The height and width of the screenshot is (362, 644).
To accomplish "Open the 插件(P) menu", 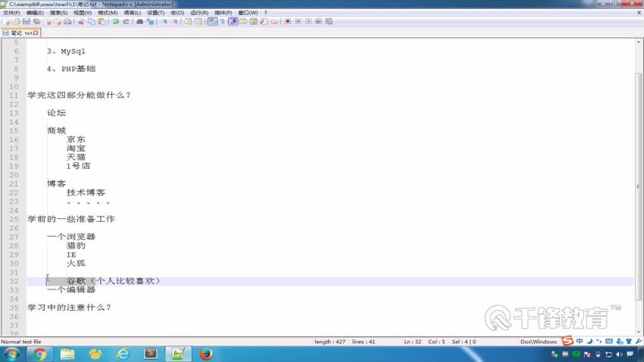I will [223, 13].
